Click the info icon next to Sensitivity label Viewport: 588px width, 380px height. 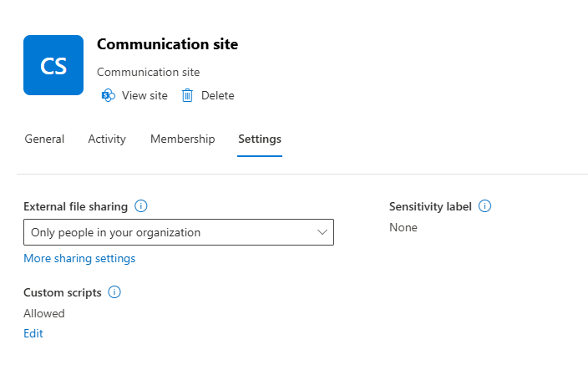pyautogui.click(x=484, y=206)
